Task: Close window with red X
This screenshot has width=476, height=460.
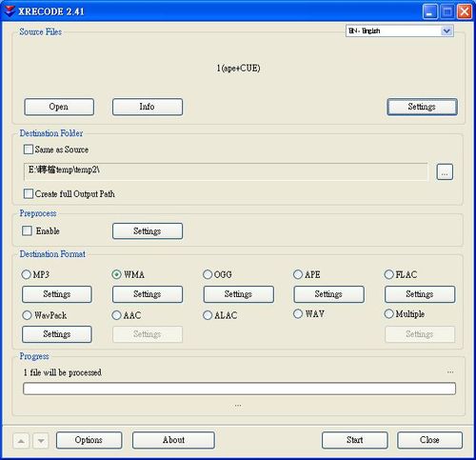Action: 465,11
